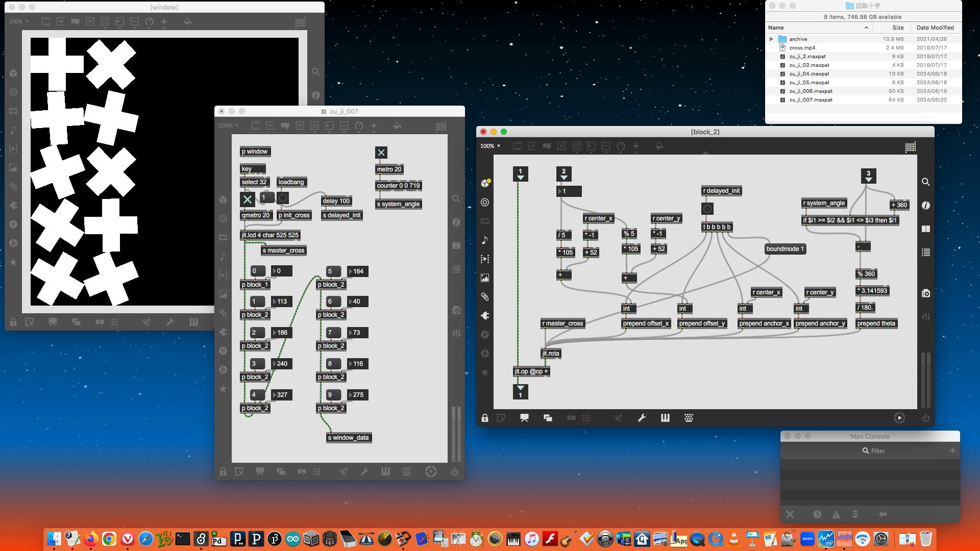Viewport: 980px width, 551px height.
Task: Toggle the X toggle above qmetro 20
Action: tap(248, 199)
